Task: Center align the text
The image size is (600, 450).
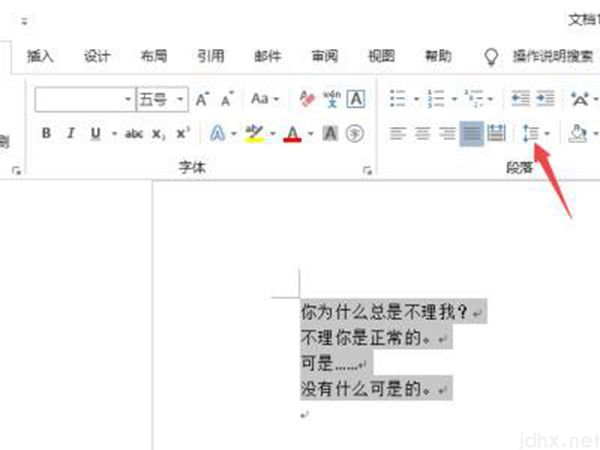Action: (423, 134)
